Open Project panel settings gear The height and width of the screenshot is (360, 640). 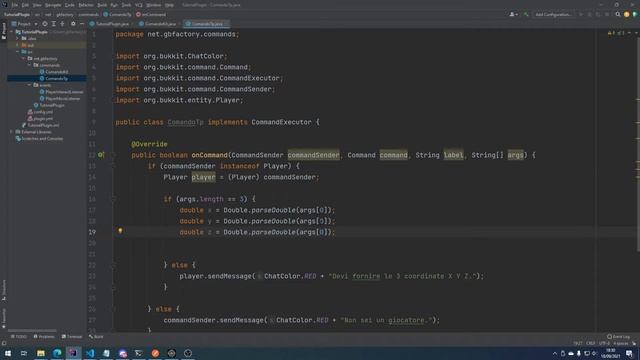[73, 24]
